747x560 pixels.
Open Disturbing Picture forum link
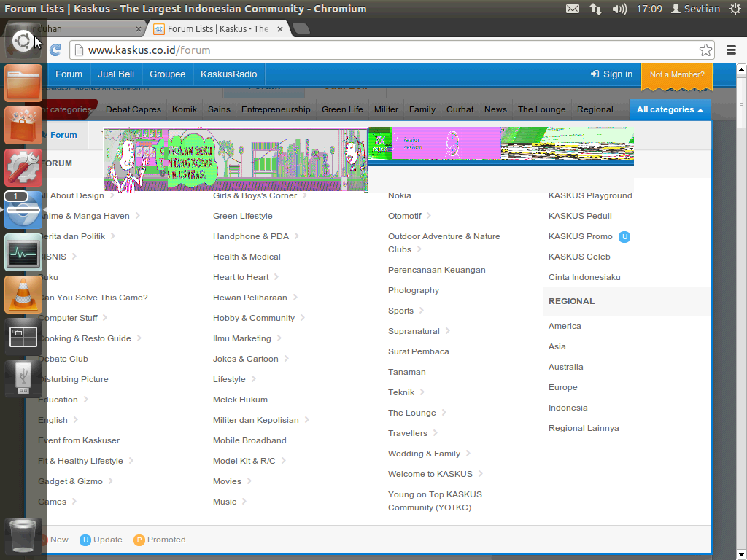click(74, 379)
